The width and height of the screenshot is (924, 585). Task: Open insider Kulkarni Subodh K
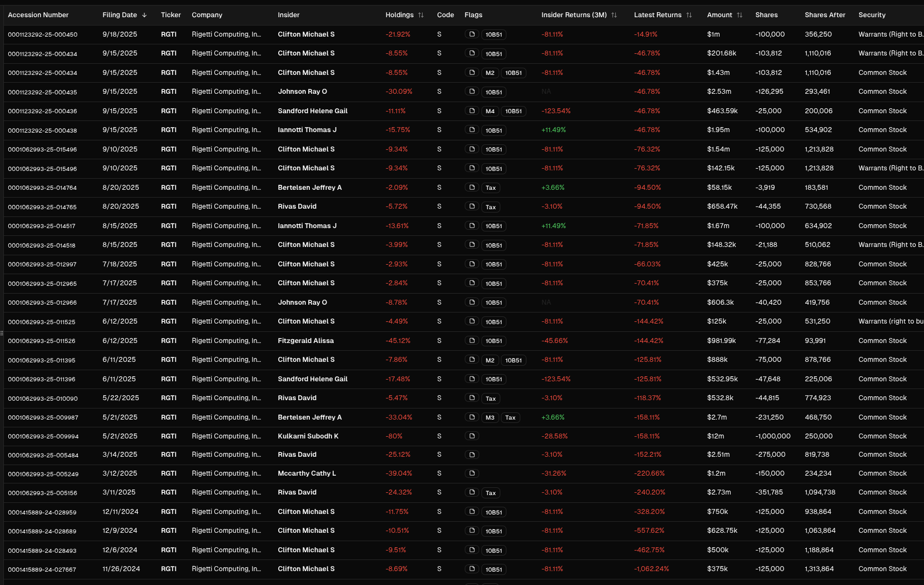click(308, 436)
